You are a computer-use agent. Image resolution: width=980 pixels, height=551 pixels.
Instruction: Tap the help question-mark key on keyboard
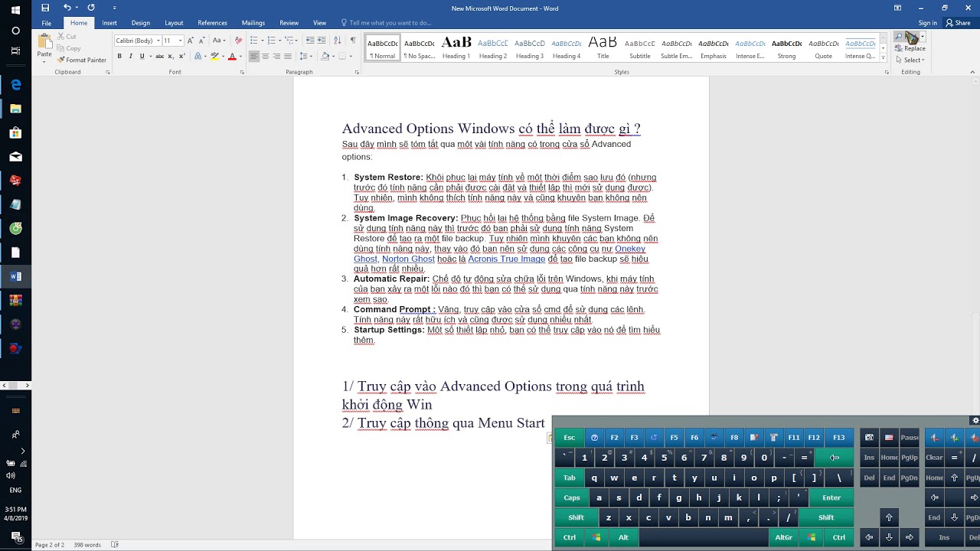tap(594, 438)
